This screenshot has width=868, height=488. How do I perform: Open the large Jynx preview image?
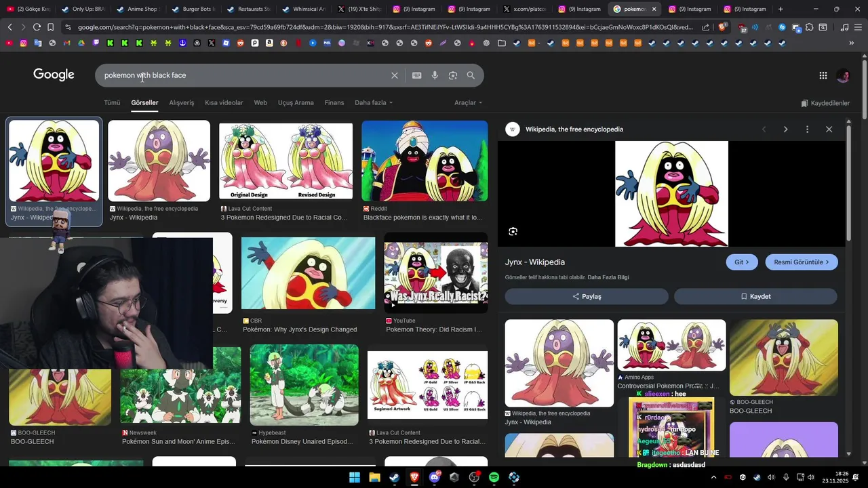tap(671, 194)
